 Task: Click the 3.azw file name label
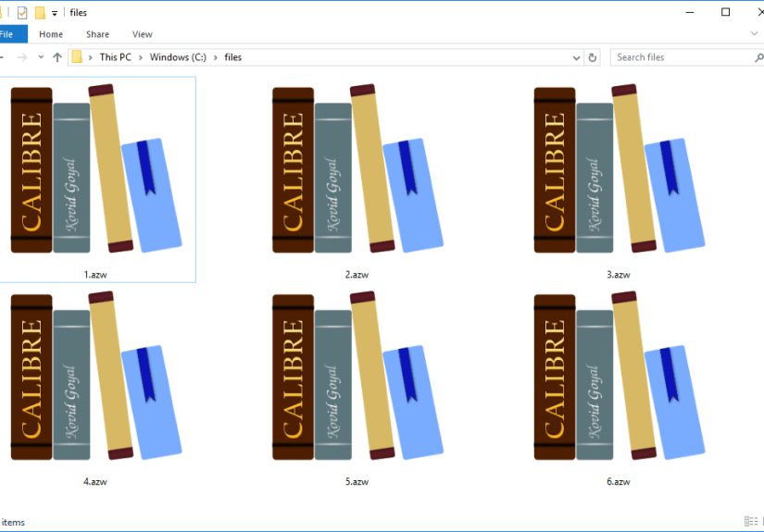[619, 275]
